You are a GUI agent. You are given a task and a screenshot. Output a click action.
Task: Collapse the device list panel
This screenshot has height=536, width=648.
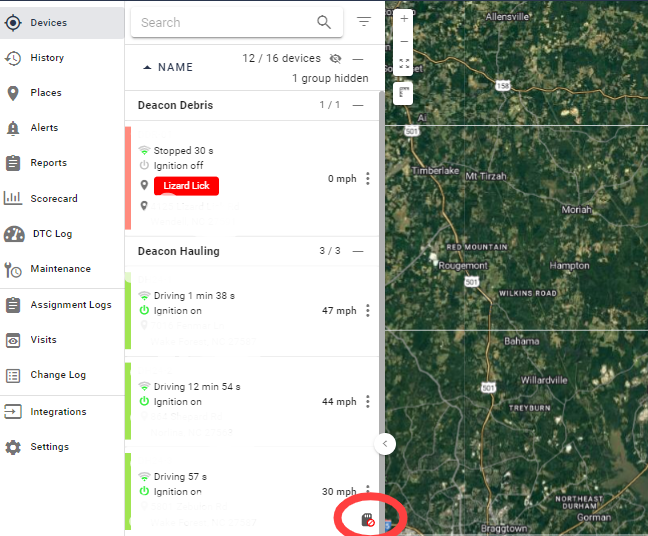[385, 444]
